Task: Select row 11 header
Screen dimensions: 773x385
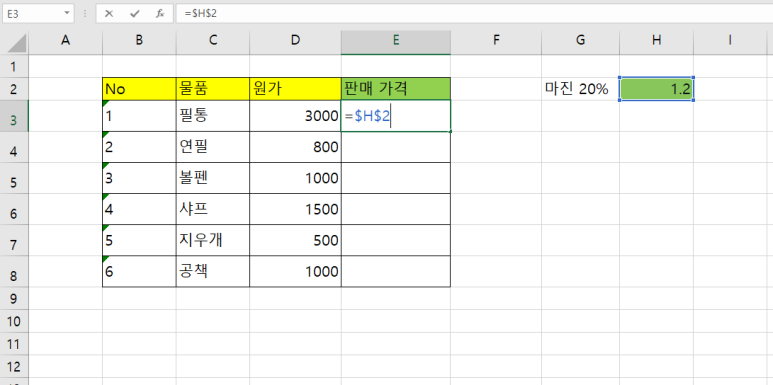Action: [x=14, y=344]
